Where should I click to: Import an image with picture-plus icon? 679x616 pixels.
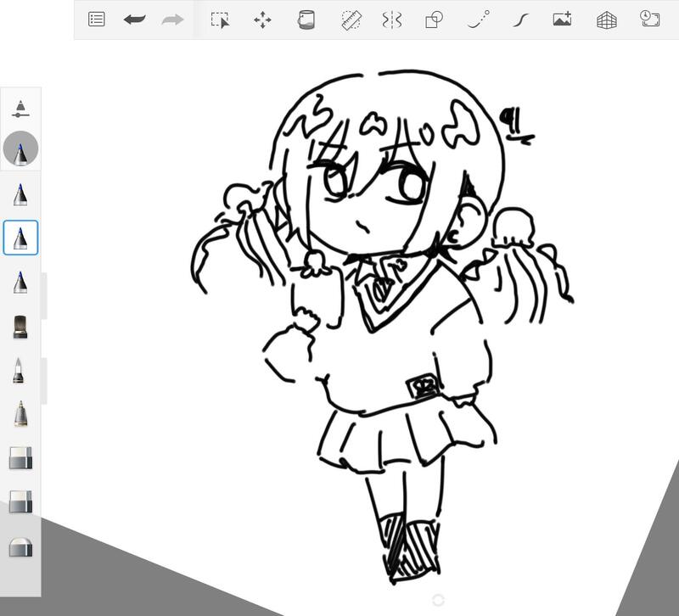tap(562, 20)
